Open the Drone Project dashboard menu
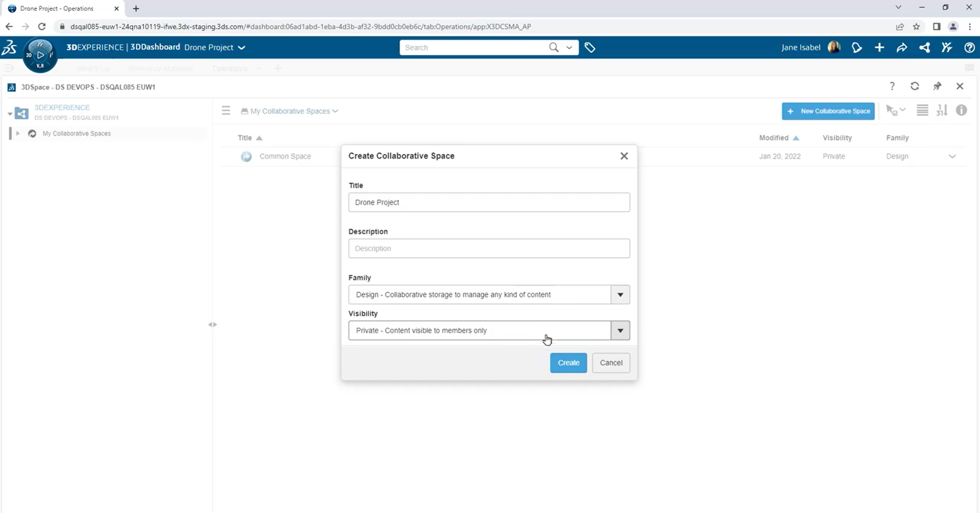 (x=242, y=48)
